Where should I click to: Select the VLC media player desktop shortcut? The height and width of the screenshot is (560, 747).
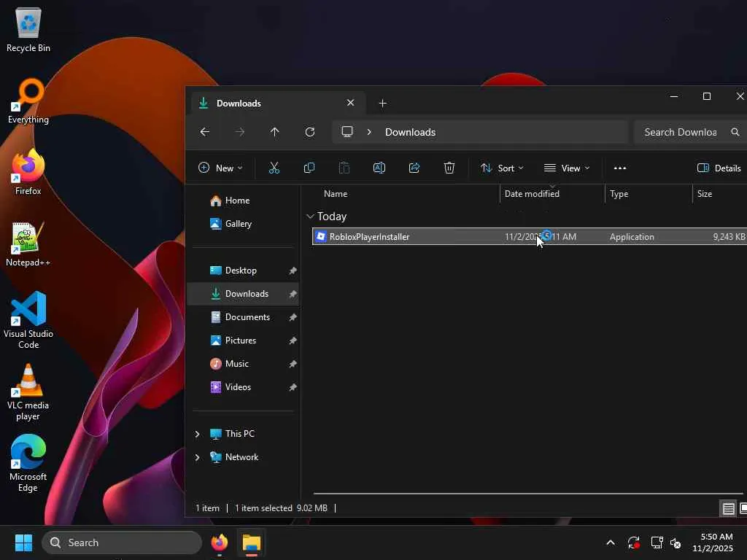coord(28,392)
